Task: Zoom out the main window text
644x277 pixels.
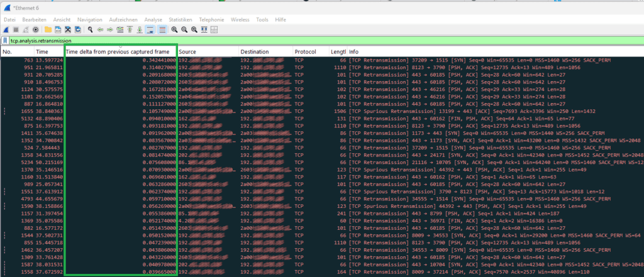Action: point(184,30)
